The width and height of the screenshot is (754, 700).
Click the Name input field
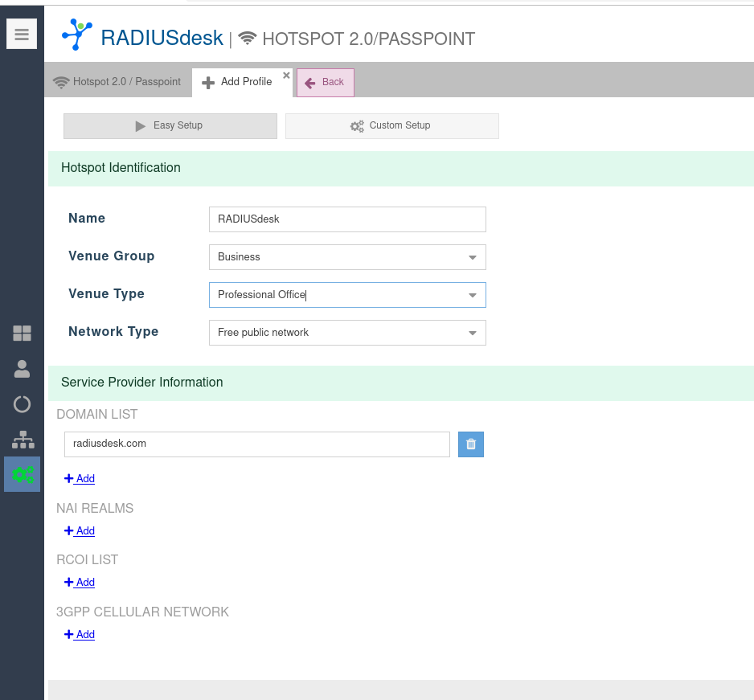[347, 219]
